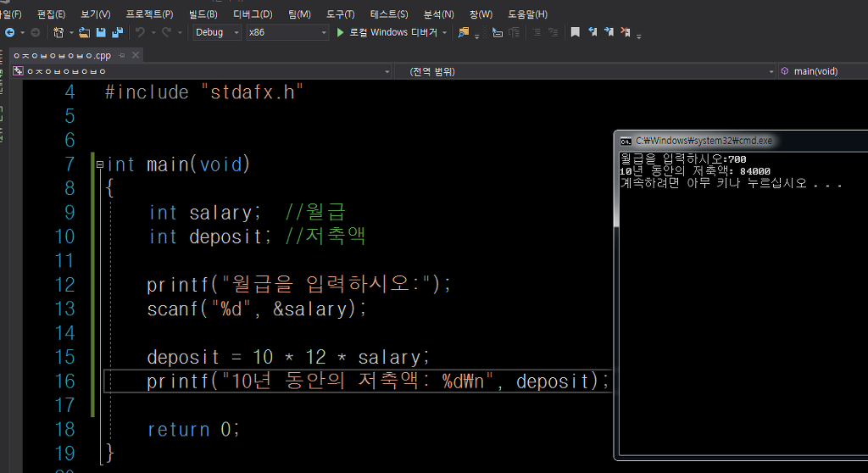This screenshot has height=473, width=868.
Task: Save the current file with Save icon
Action: point(101,33)
